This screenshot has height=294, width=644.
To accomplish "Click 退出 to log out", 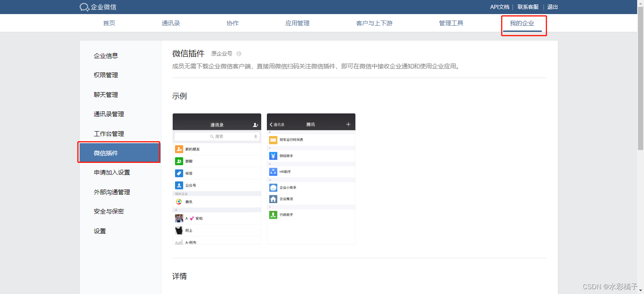I will click(x=553, y=7).
